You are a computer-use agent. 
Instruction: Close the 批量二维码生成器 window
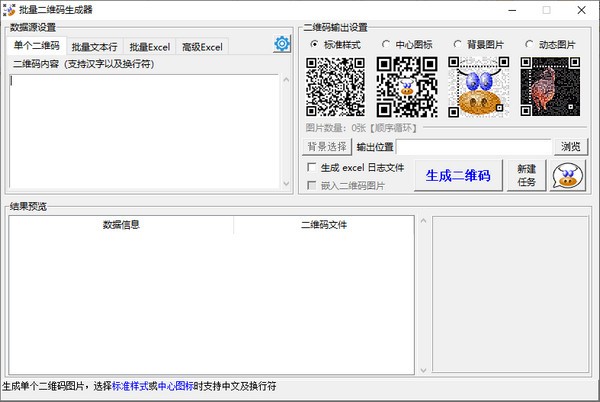(x=582, y=10)
